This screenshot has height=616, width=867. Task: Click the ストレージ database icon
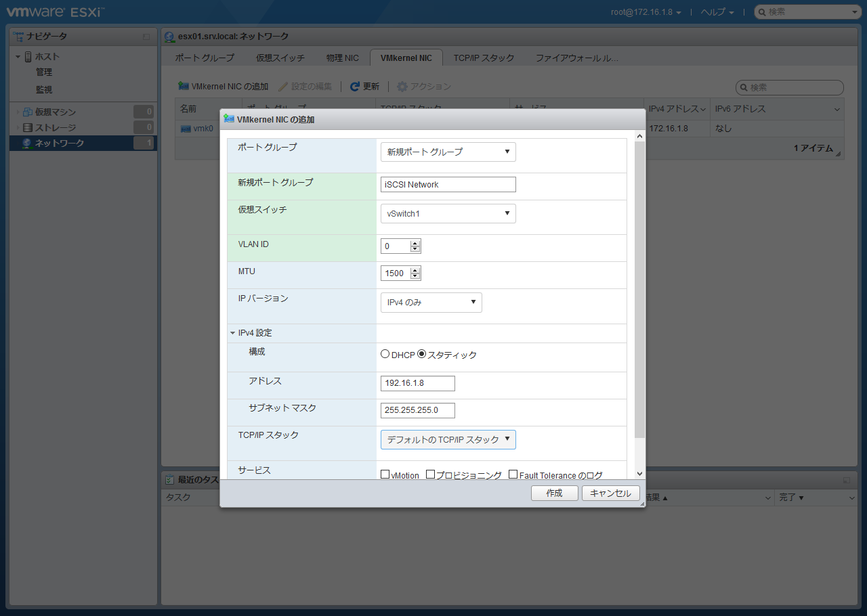tap(28, 128)
